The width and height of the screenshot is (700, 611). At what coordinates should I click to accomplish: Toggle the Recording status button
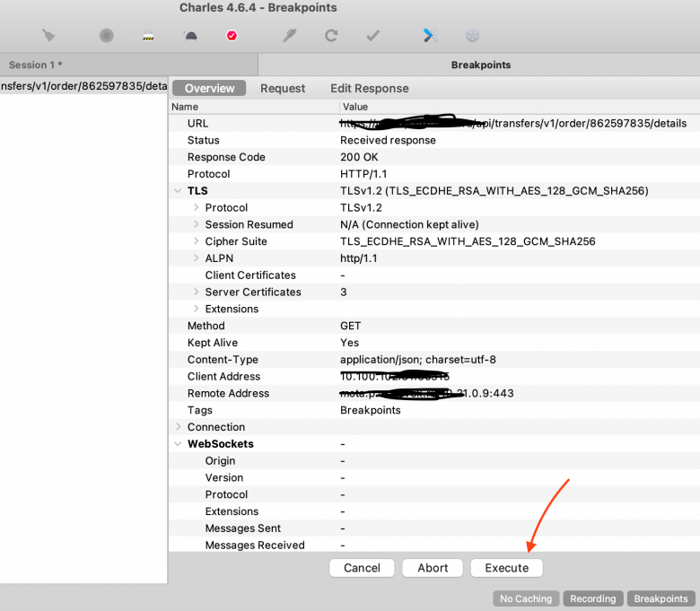pos(593,598)
